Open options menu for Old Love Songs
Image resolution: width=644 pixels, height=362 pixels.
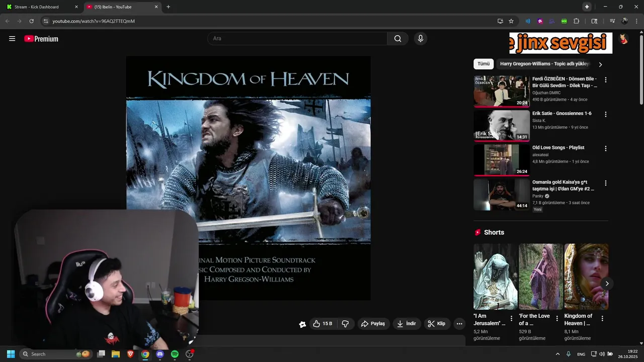[x=605, y=148]
